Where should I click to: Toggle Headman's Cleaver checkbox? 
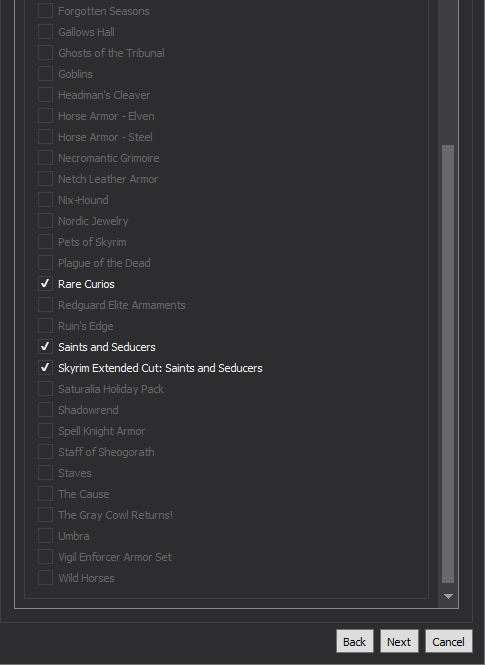tap(45, 95)
